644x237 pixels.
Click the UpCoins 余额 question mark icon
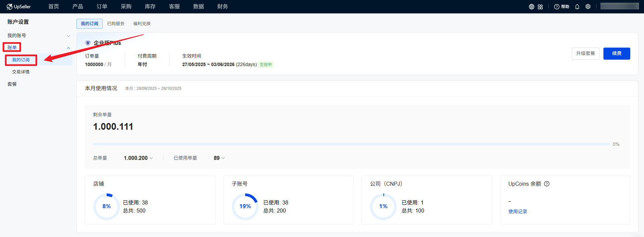coord(547,184)
